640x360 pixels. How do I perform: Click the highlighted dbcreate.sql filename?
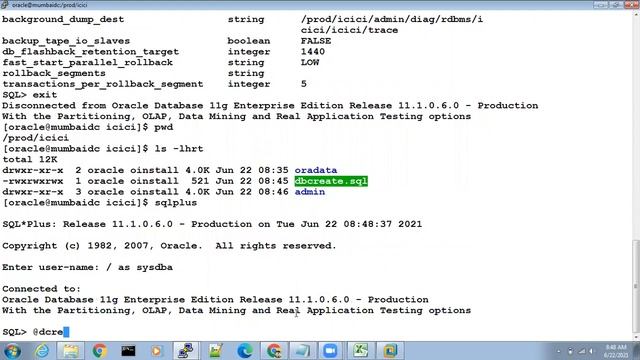click(x=331, y=181)
